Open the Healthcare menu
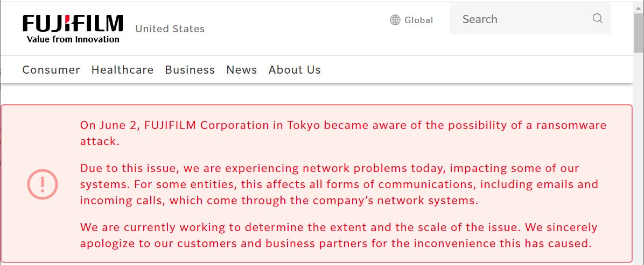 122,70
